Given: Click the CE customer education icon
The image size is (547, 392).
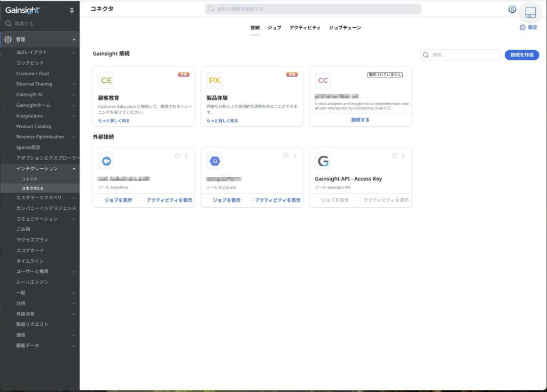Looking at the screenshot, I should click(x=106, y=81).
